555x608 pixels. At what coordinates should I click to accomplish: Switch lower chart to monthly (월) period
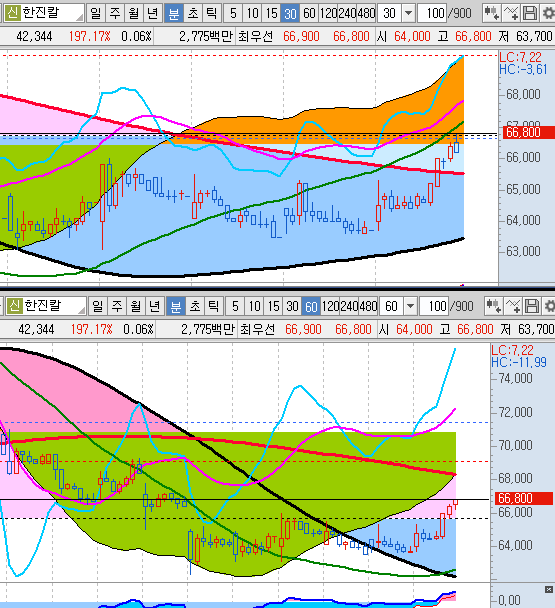135,306
